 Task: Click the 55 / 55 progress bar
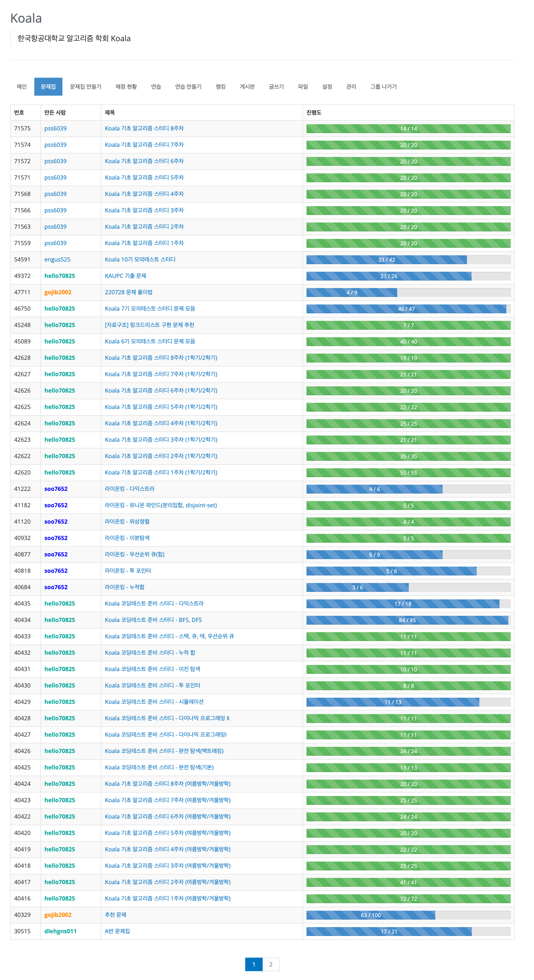[409, 473]
